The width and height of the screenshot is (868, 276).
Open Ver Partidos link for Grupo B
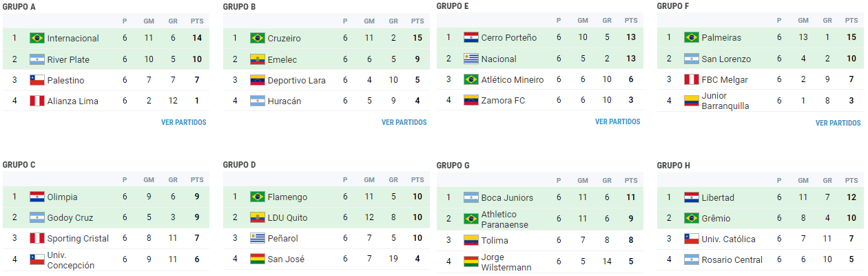[404, 123]
